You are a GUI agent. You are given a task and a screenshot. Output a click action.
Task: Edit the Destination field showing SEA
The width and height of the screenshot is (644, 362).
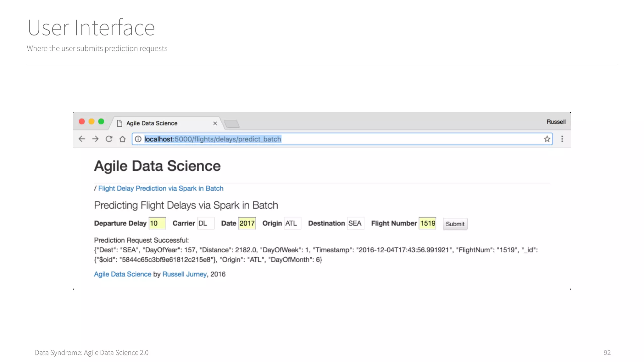pyautogui.click(x=356, y=223)
